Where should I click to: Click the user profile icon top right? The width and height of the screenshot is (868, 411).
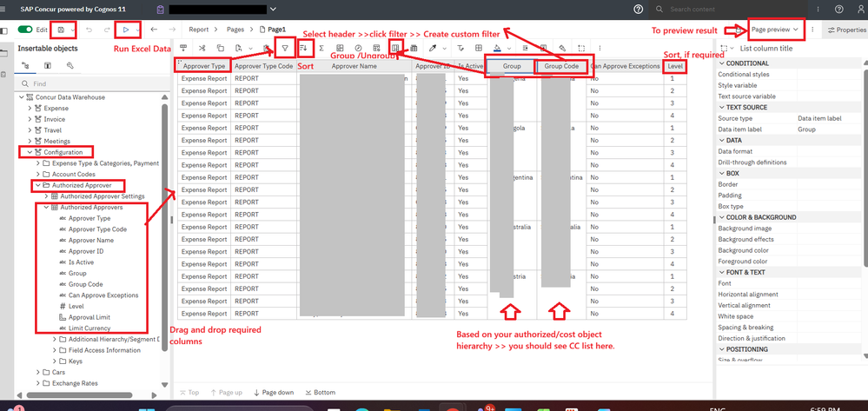[x=860, y=9]
